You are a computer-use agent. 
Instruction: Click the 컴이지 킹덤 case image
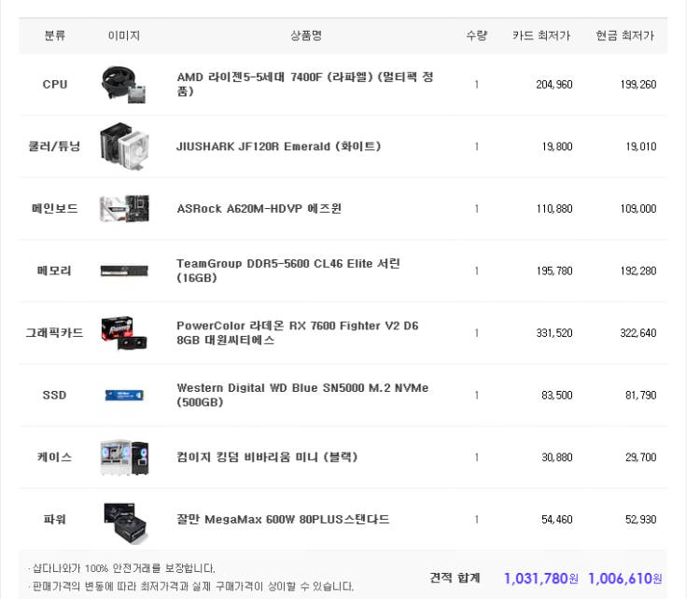tap(124, 457)
